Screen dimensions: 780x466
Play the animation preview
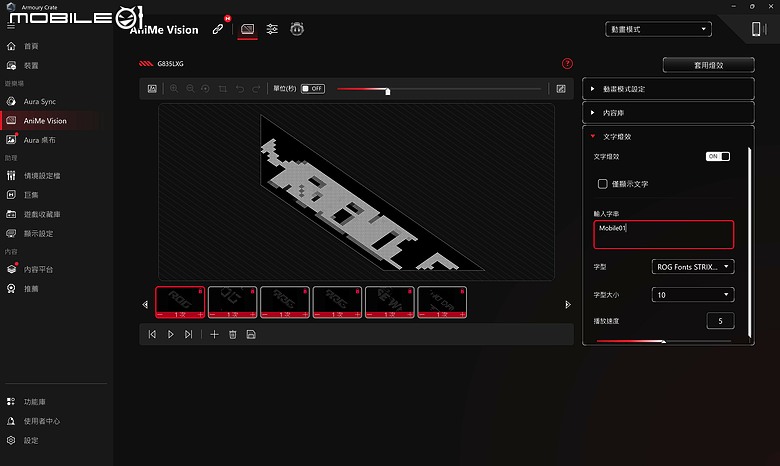tap(170, 335)
